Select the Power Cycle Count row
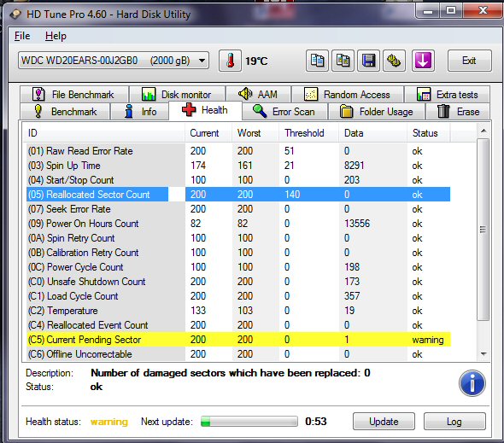 [238, 266]
